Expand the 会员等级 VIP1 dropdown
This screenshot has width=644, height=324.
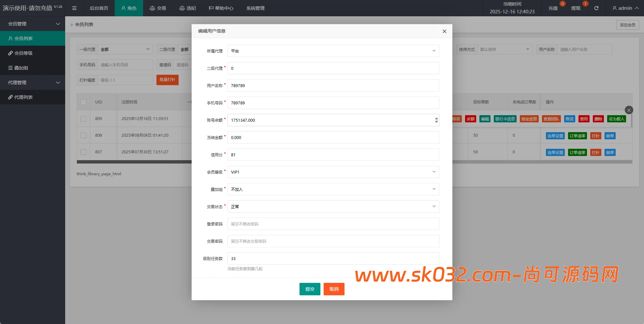pos(333,172)
